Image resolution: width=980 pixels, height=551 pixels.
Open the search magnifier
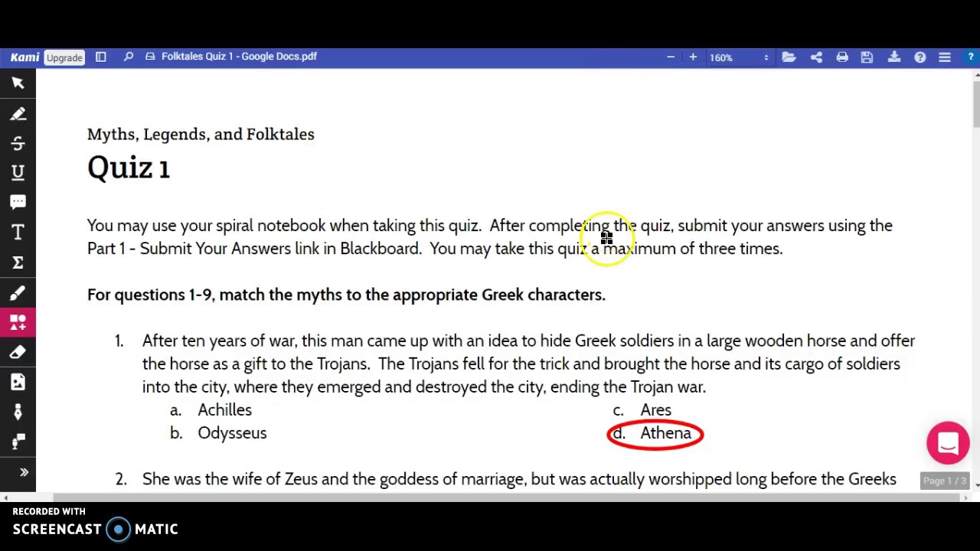[128, 57]
